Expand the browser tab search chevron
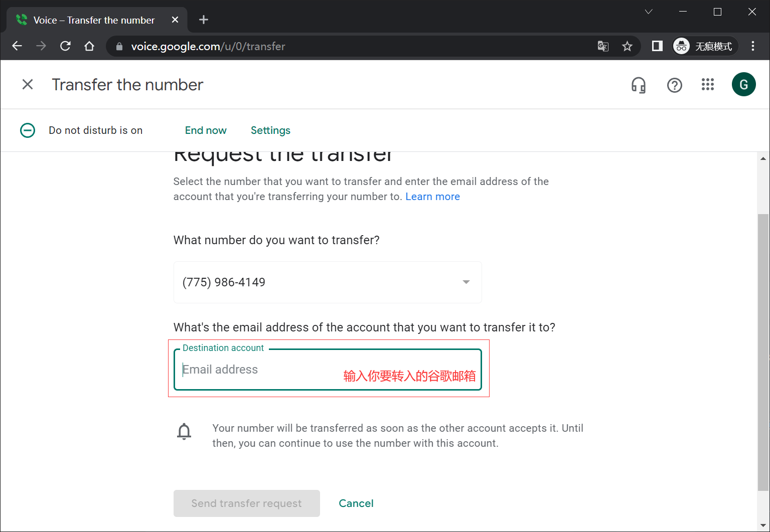 pyautogui.click(x=648, y=12)
